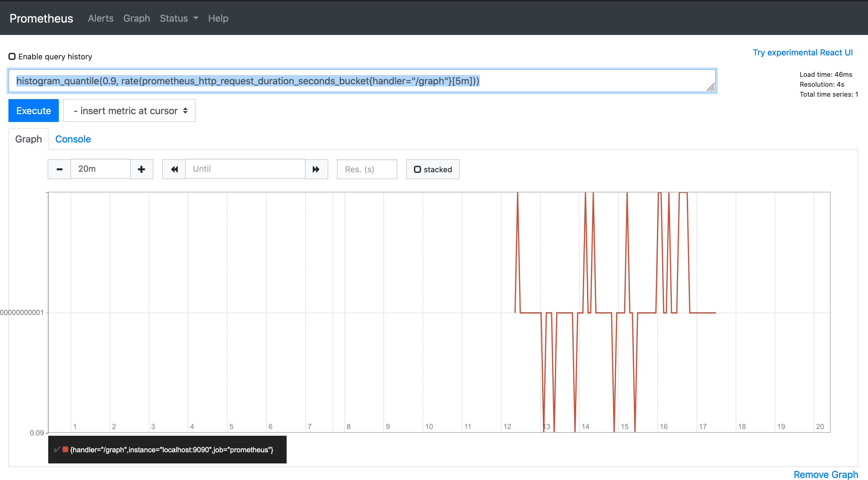Click the legend series entry for localhost:9090
This screenshot has width=868, height=480.
point(171,450)
